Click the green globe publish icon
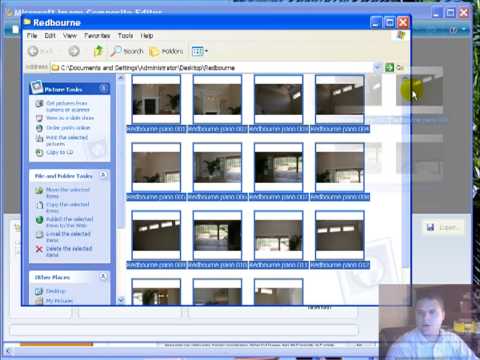 point(39,220)
